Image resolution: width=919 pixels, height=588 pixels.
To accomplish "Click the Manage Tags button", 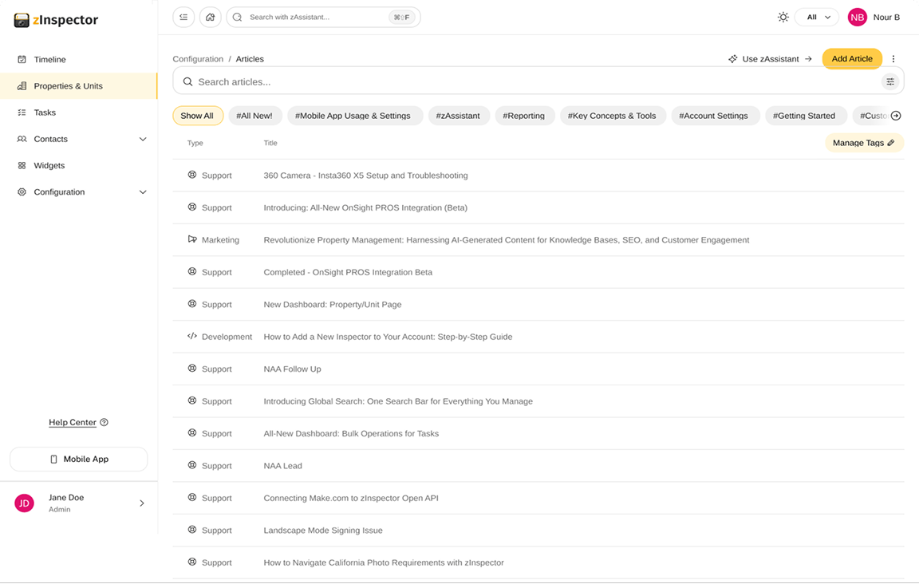I will tap(864, 143).
